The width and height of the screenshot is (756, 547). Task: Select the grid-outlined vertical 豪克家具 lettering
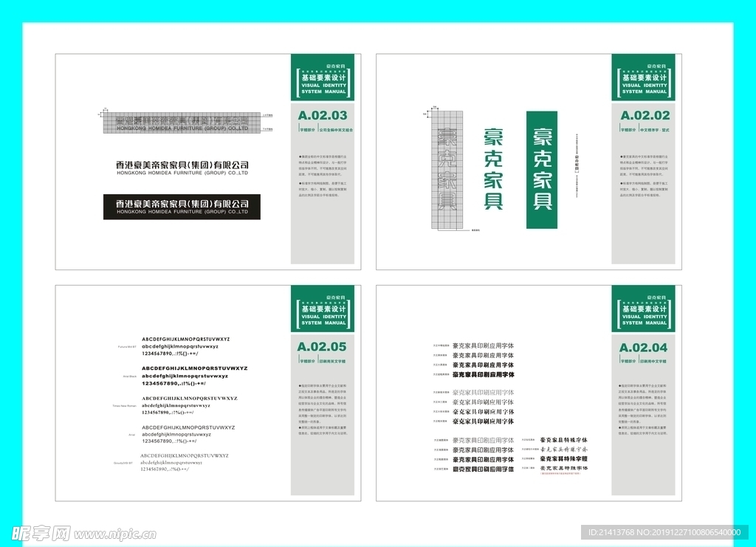click(447, 169)
